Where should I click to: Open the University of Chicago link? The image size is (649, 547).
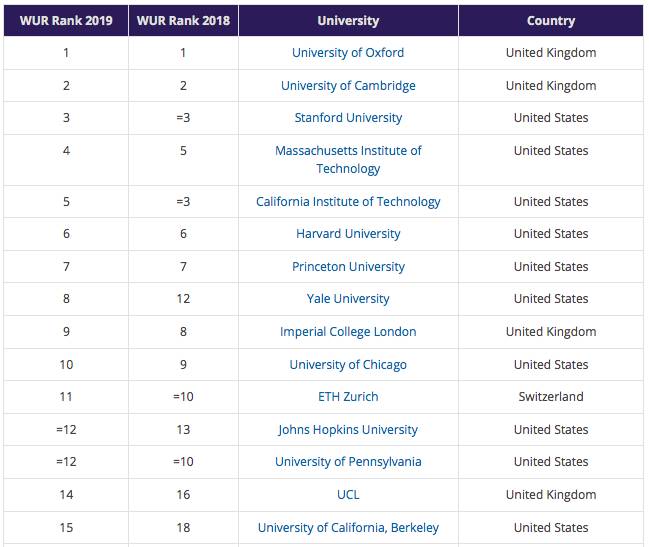(348, 365)
